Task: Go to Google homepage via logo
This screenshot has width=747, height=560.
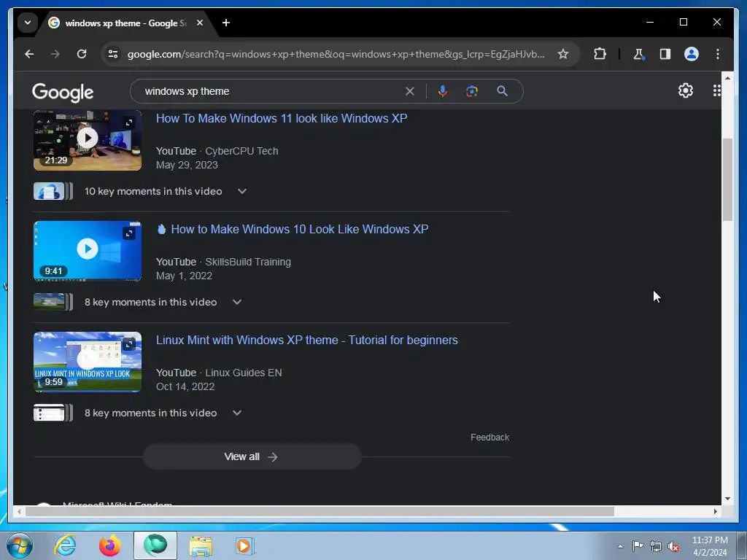Action: [x=63, y=92]
